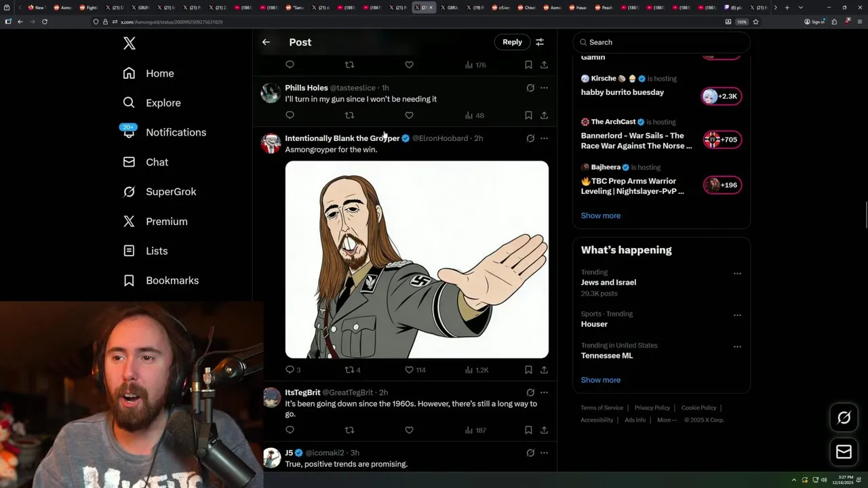This screenshot has height=488, width=868.
Task: Open more options on Intentionally Blank post
Action: click(544, 138)
